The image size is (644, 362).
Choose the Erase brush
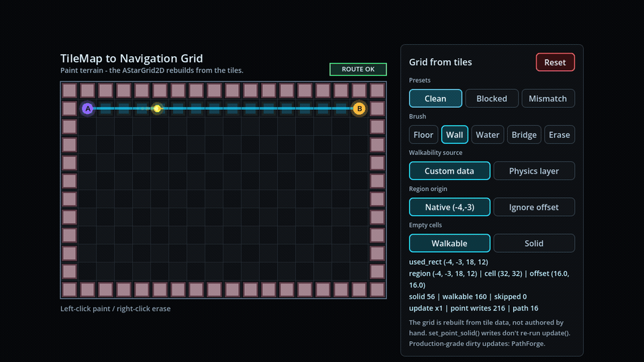coord(559,135)
